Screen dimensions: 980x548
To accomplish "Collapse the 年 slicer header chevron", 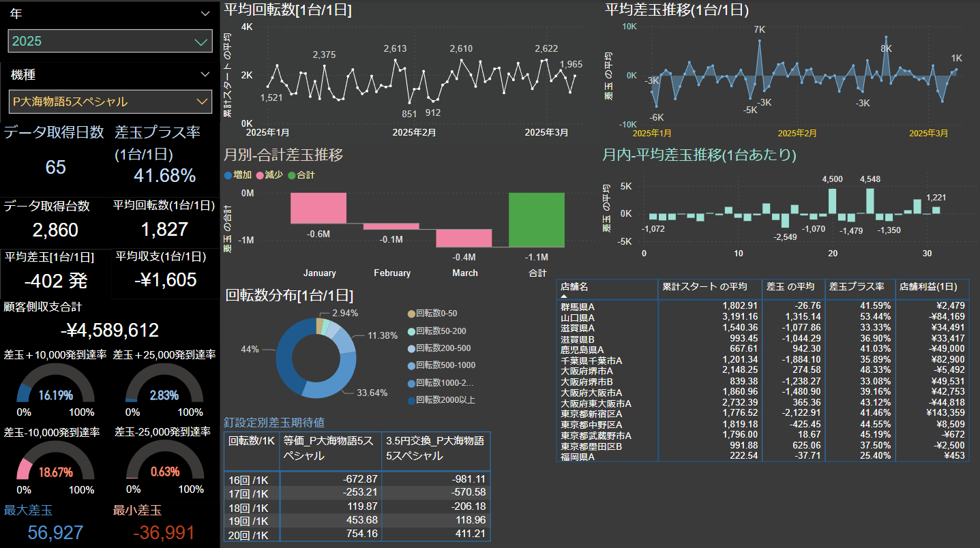I will point(205,14).
